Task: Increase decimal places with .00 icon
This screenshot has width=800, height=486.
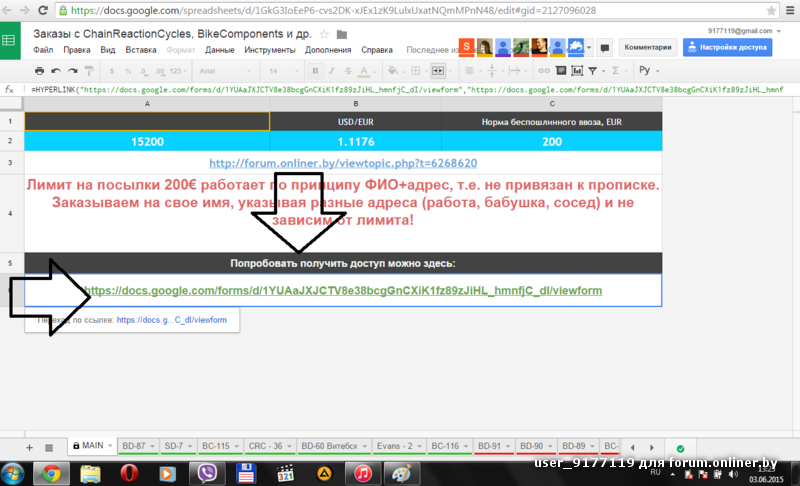Action: pos(160,71)
